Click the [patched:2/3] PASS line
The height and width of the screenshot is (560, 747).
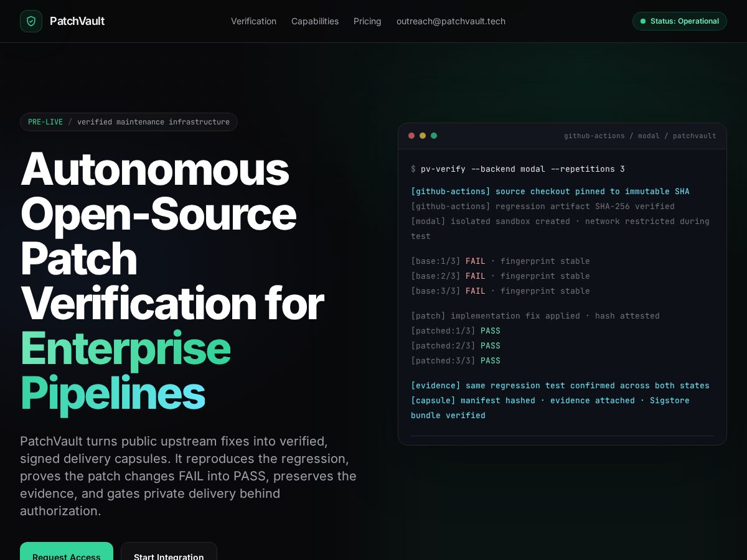coord(456,346)
